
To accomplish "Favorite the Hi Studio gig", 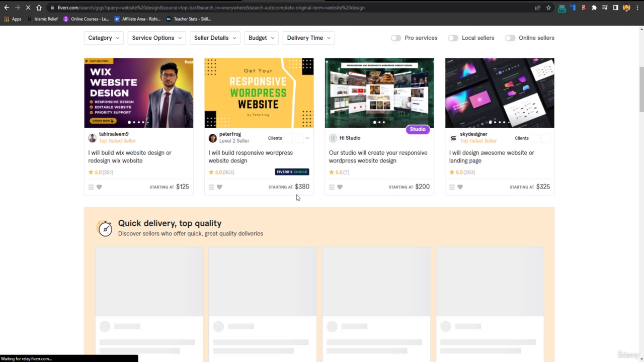I will click(x=340, y=187).
